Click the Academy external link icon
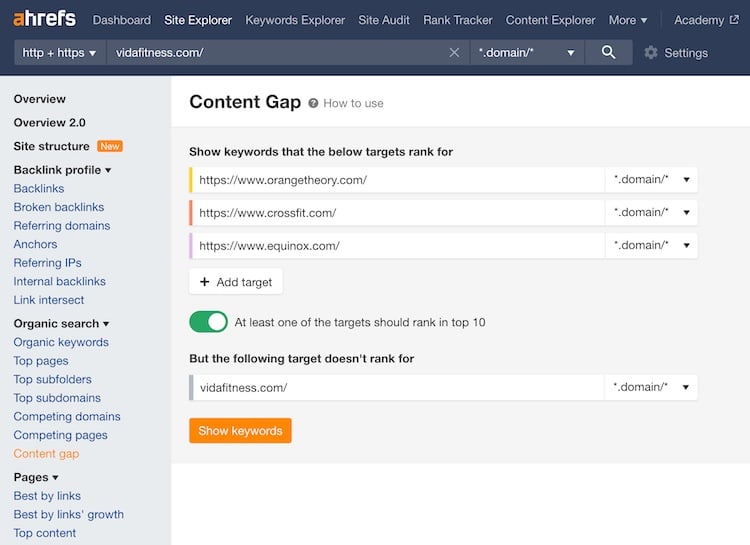The width and height of the screenshot is (750, 545). [x=734, y=20]
